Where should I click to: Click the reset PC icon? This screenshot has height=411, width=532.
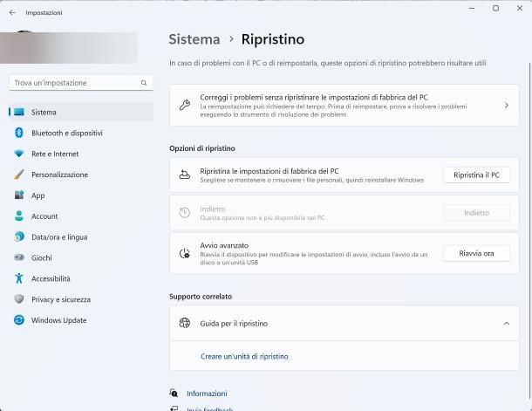click(185, 175)
